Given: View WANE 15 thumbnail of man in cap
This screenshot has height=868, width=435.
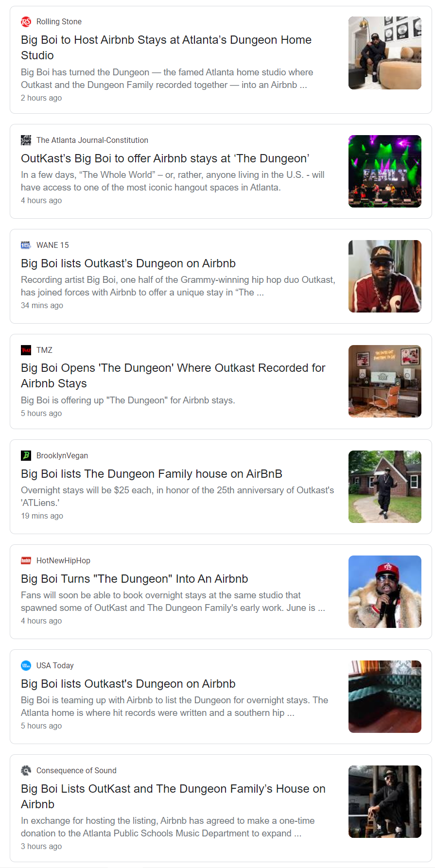Looking at the screenshot, I should pyautogui.click(x=385, y=277).
